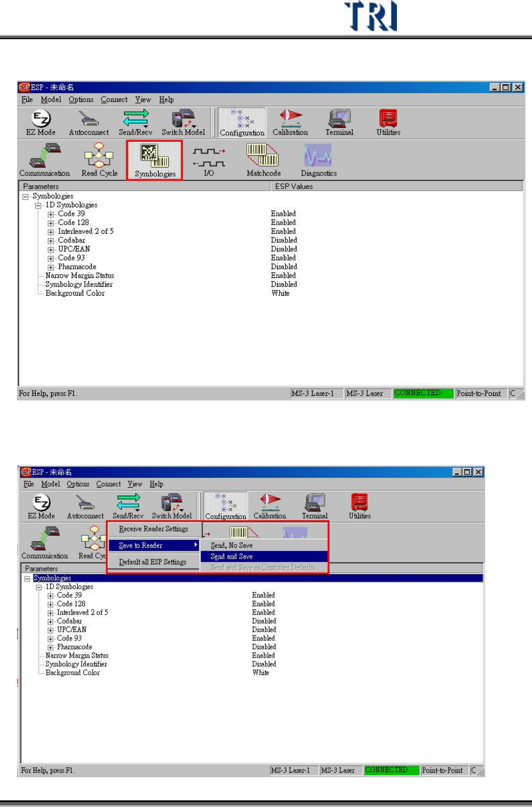This screenshot has width=532, height=807.
Task: Open Utilities in lower ESP window
Action: pyautogui.click(x=359, y=507)
